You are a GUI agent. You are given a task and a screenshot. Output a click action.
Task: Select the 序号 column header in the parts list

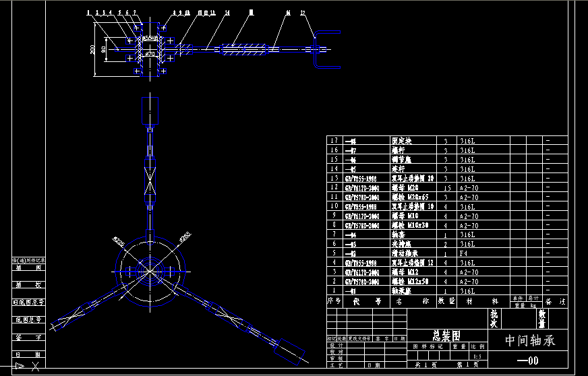(x=334, y=301)
